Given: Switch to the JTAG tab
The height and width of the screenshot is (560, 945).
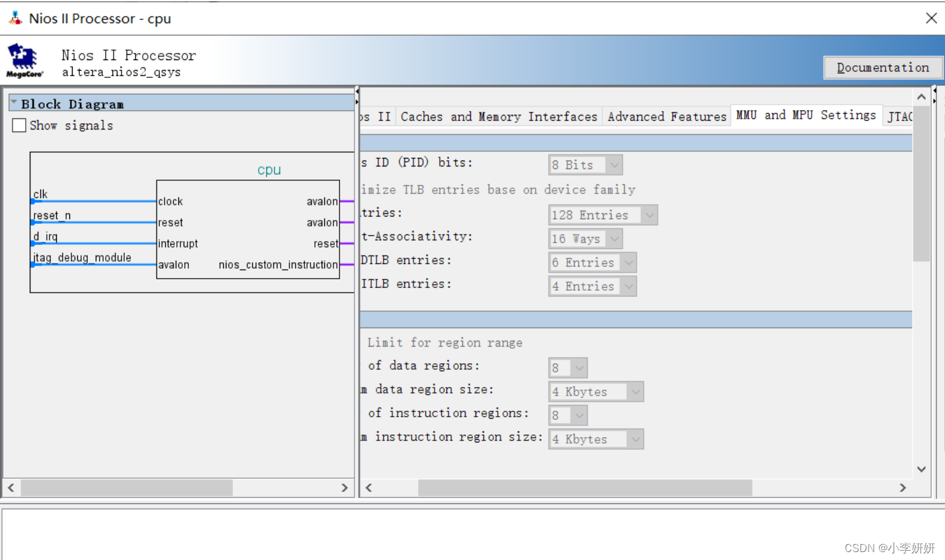Looking at the screenshot, I should 901,116.
